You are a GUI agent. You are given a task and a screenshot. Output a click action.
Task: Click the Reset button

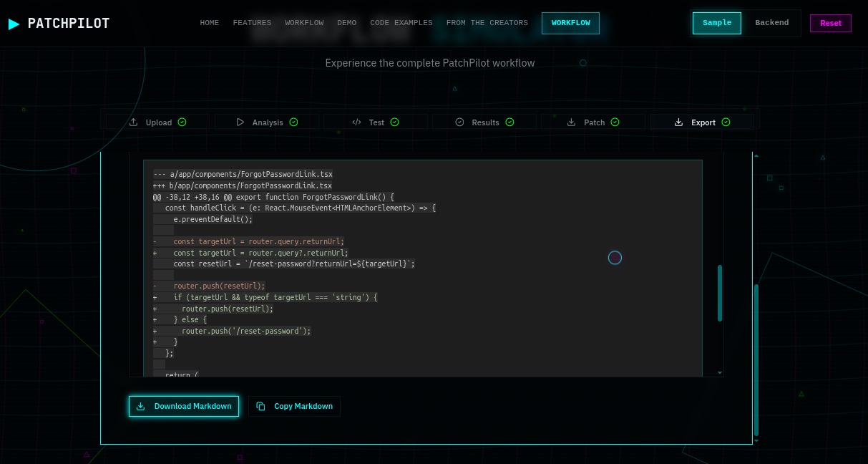point(831,23)
